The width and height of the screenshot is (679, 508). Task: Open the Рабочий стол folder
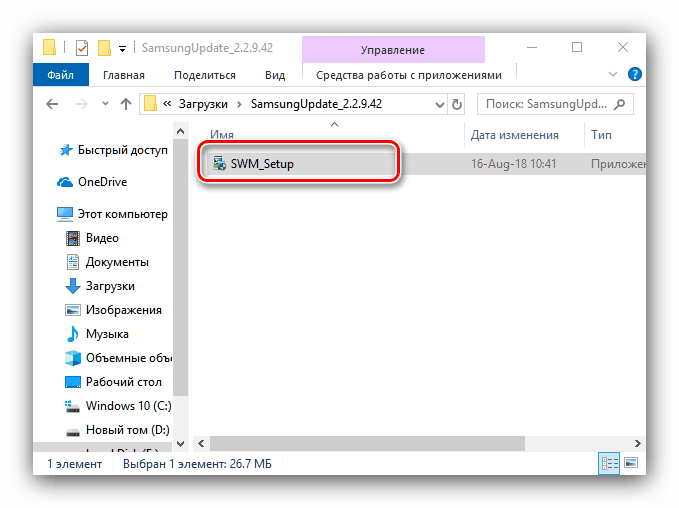[x=124, y=382]
